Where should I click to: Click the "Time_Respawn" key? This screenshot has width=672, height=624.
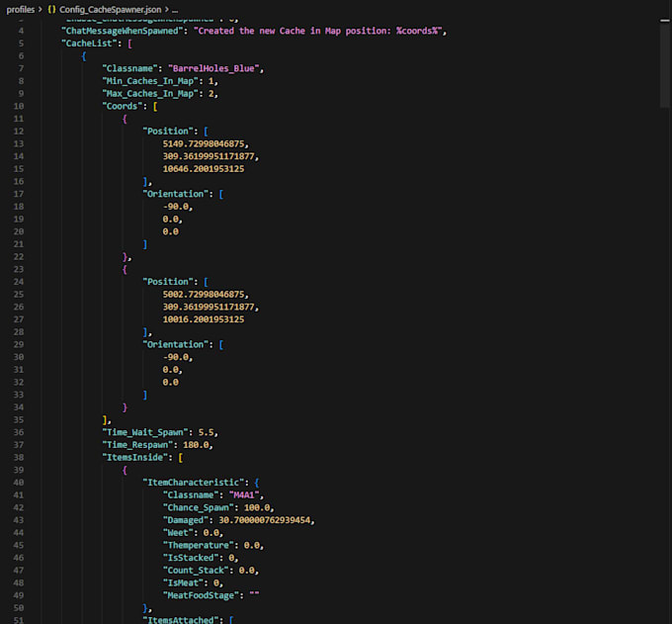(137, 445)
